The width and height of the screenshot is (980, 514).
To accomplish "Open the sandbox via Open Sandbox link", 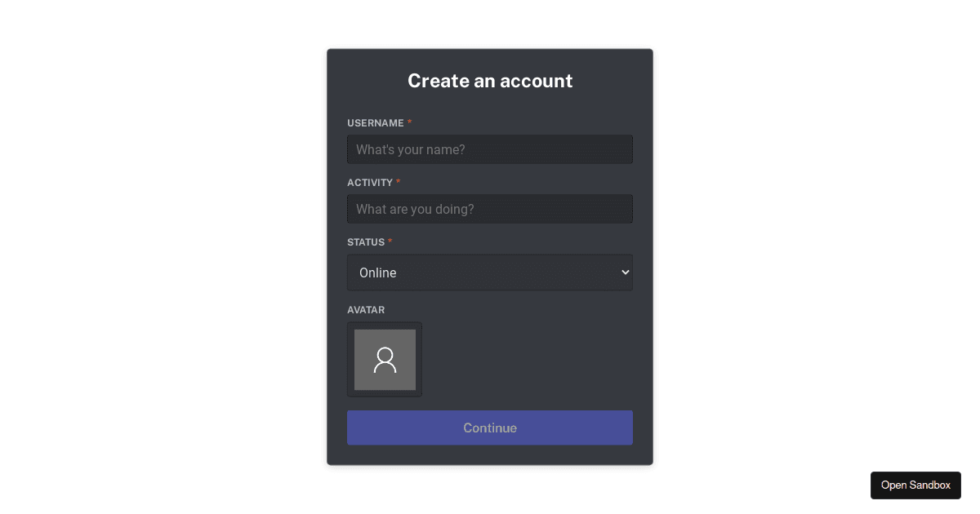I will tap(915, 485).
